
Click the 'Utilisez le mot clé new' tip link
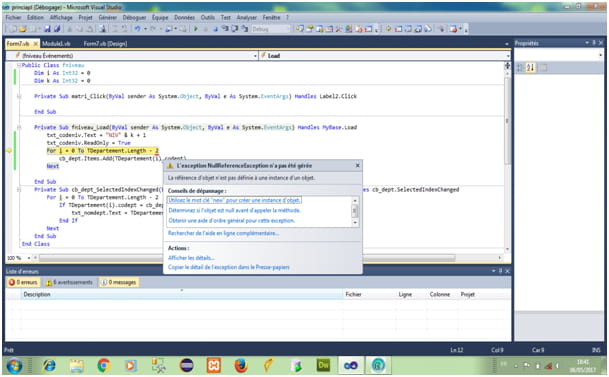234,200
